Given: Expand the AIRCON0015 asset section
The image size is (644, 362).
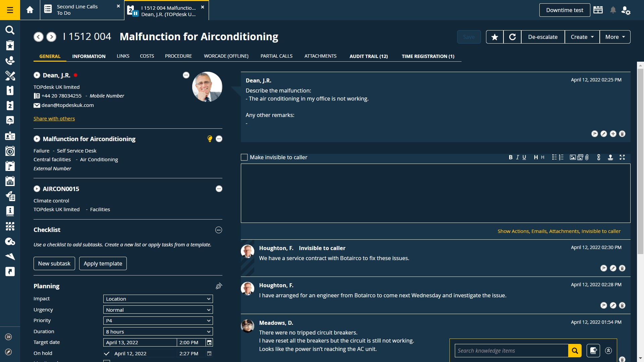Looking at the screenshot, I should pos(37,189).
